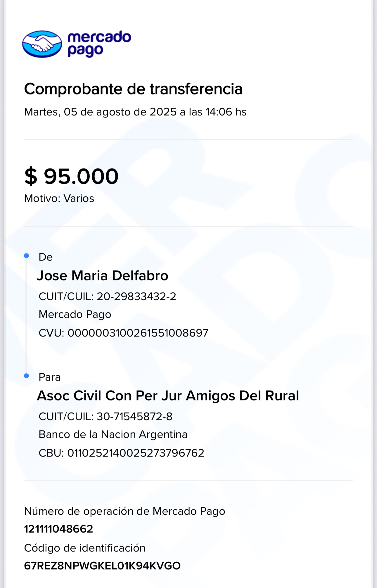
Task: Click the blue dot beside Para
Action: [x=27, y=376]
